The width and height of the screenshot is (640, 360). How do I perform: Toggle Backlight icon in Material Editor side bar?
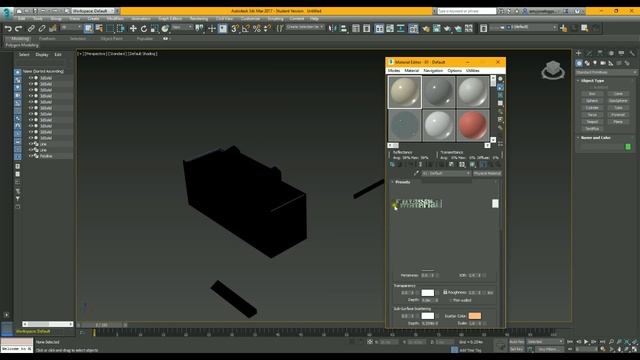[500, 87]
